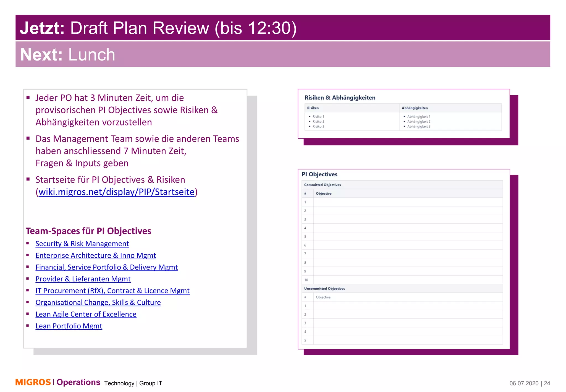Open Financial, Service Portfolio & Delivery Mgmt link
This screenshot has height=392, width=566.
point(107,267)
